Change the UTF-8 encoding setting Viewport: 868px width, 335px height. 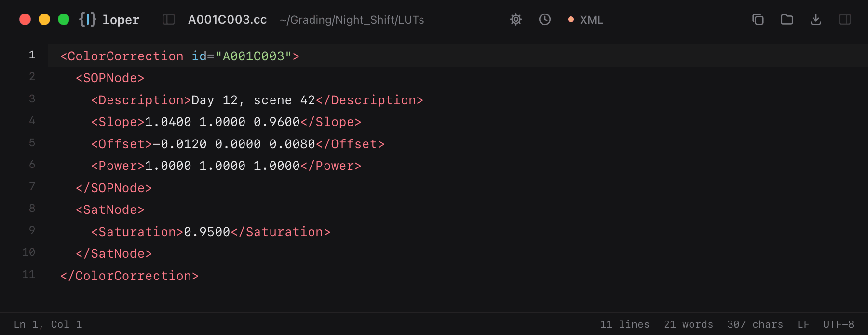(x=838, y=324)
